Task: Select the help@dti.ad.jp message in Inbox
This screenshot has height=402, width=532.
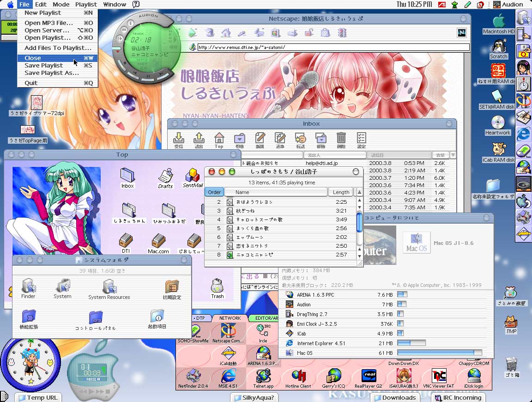Action: coord(349,163)
